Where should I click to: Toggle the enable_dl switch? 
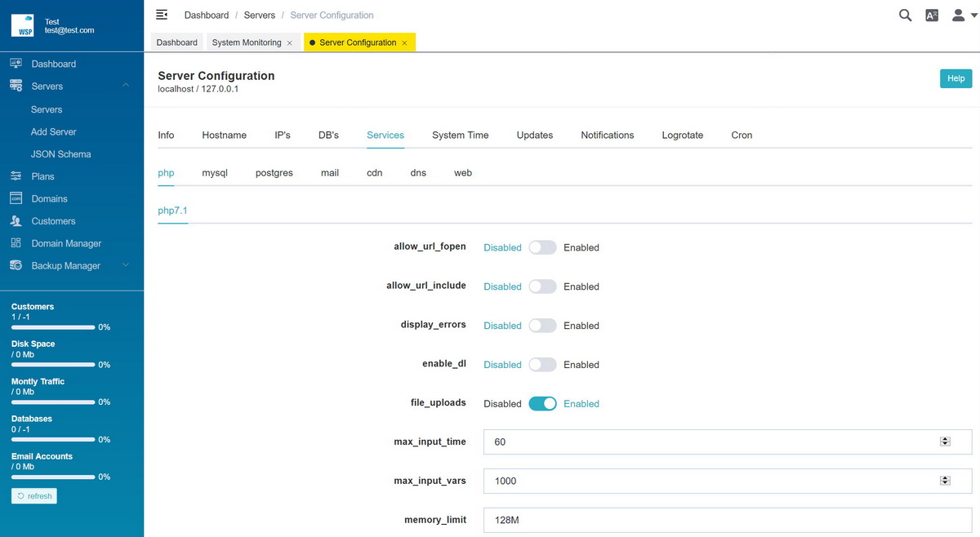tap(542, 365)
